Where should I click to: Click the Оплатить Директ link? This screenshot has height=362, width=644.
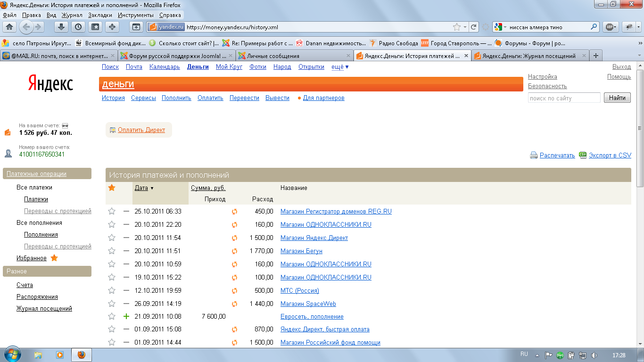(141, 130)
